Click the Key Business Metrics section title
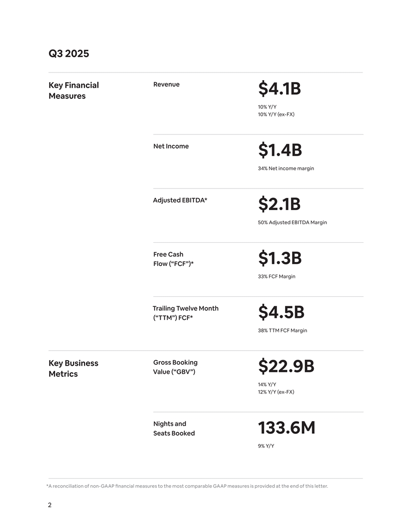 pyautogui.click(x=74, y=368)
